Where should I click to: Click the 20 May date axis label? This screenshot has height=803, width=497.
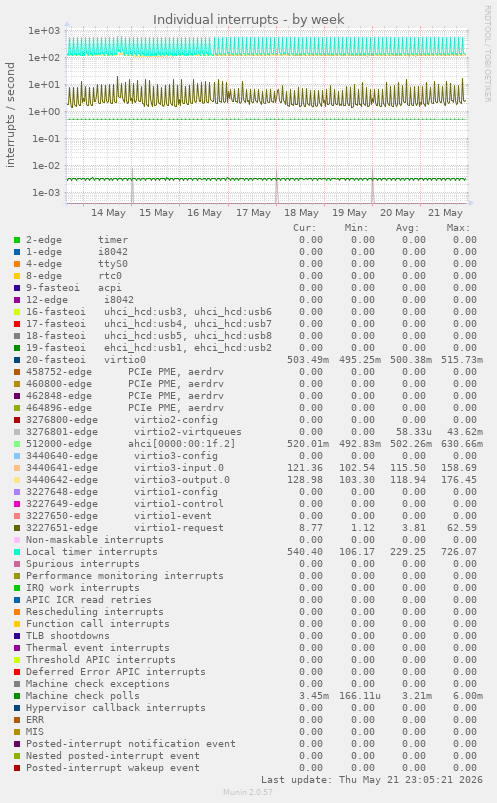click(x=397, y=213)
